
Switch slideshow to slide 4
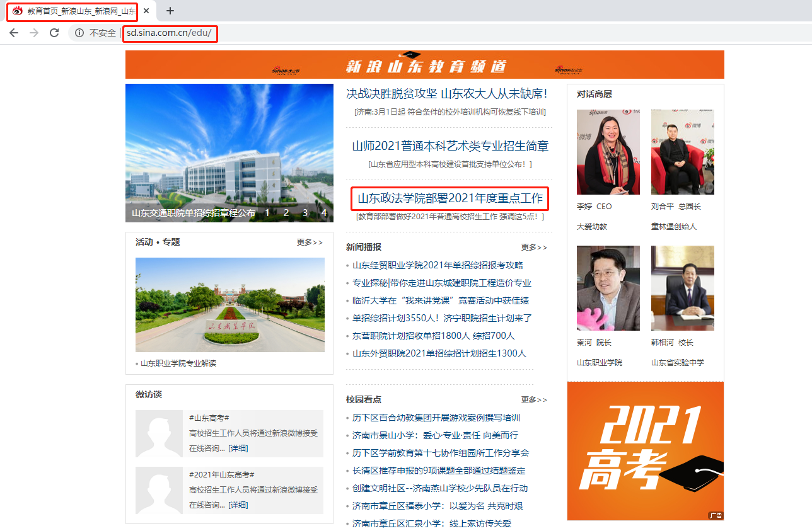click(x=324, y=213)
